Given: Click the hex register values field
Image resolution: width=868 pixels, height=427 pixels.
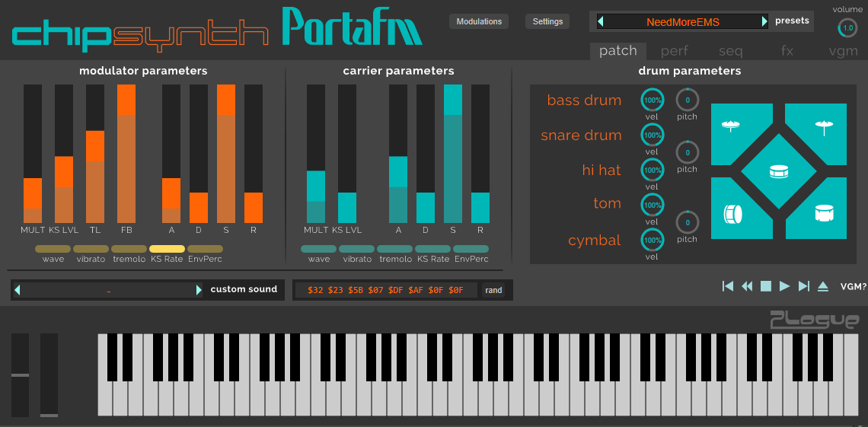Looking at the screenshot, I should [x=385, y=290].
